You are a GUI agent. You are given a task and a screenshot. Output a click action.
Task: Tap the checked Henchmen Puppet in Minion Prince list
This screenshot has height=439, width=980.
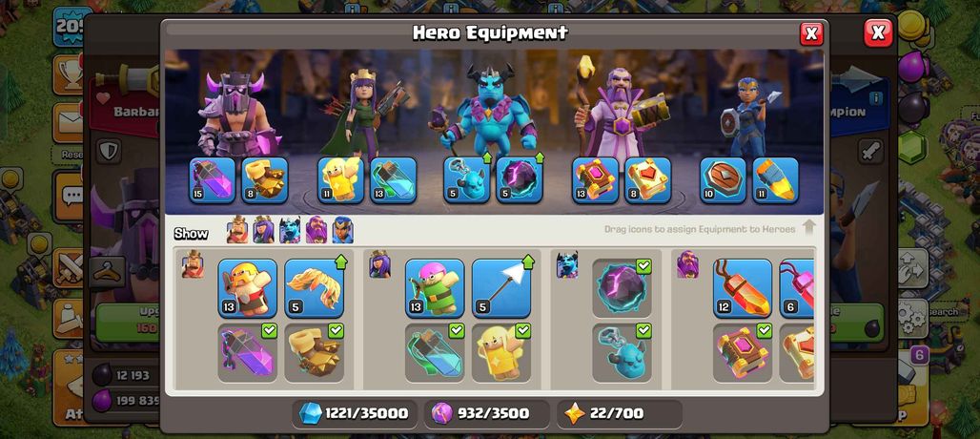coord(622,353)
